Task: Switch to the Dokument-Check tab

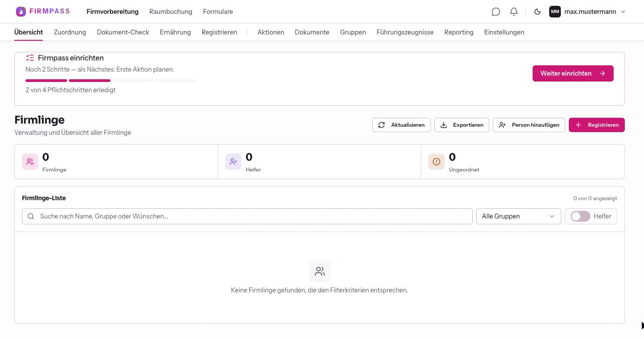Action: pyautogui.click(x=123, y=32)
